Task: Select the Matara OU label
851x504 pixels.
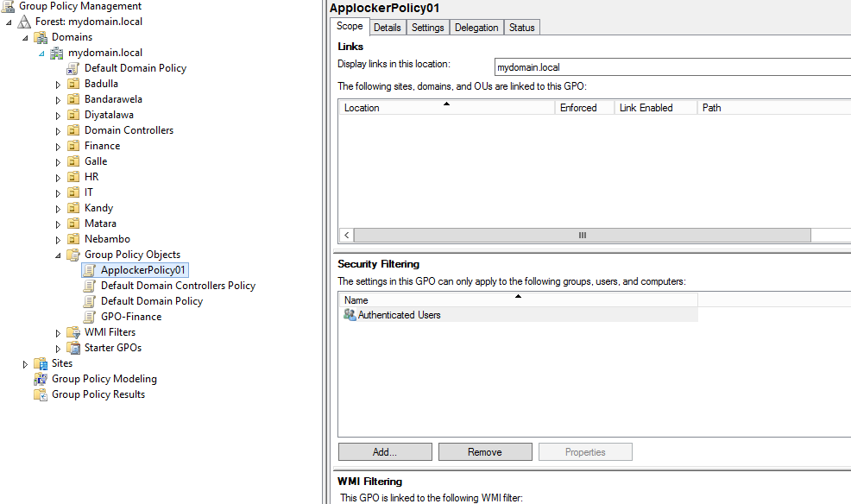Action: (x=100, y=224)
